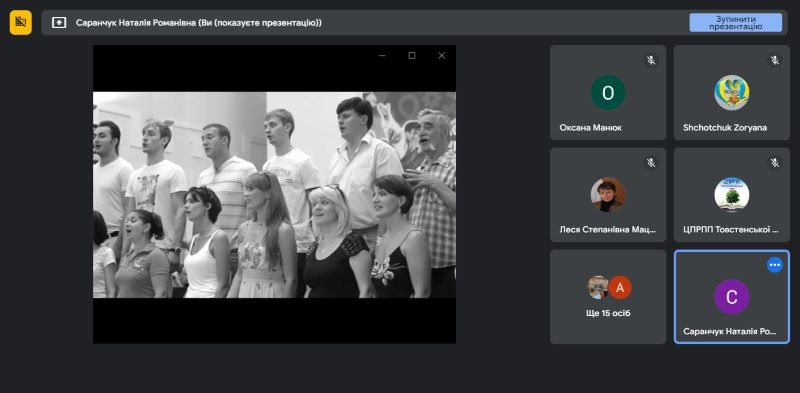This screenshot has height=393, width=800.
Task: Open three-dots options on Саранчук Наталія tile
Action: [774, 264]
